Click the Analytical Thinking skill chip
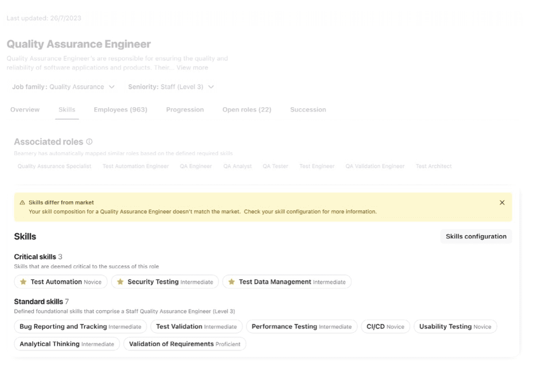The image size is (533, 392). click(67, 344)
